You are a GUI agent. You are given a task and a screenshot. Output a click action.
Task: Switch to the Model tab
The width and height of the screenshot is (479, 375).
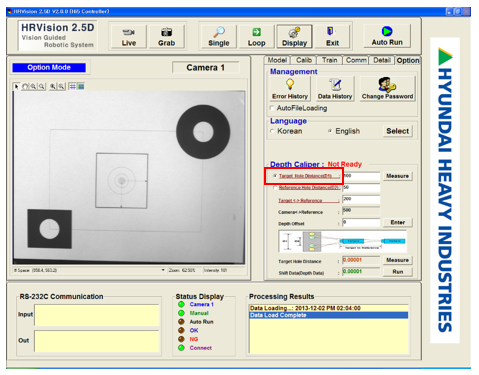click(277, 60)
